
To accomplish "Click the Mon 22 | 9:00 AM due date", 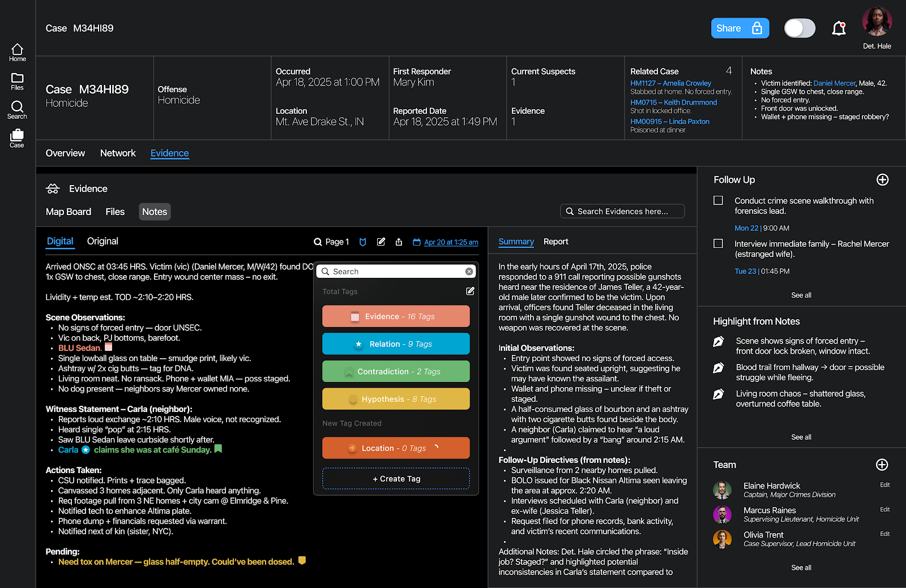I will [762, 229].
